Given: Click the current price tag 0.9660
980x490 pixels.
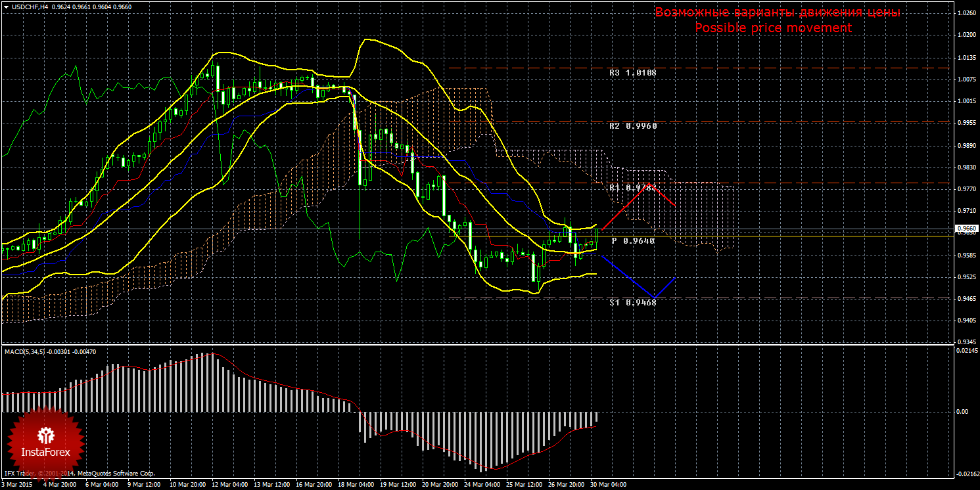Looking at the screenshot, I should (966, 229).
